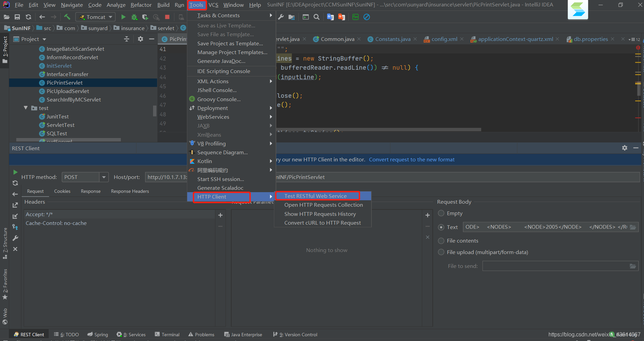Open Version Control tool window
The image size is (644, 341).
coord(295,335)
